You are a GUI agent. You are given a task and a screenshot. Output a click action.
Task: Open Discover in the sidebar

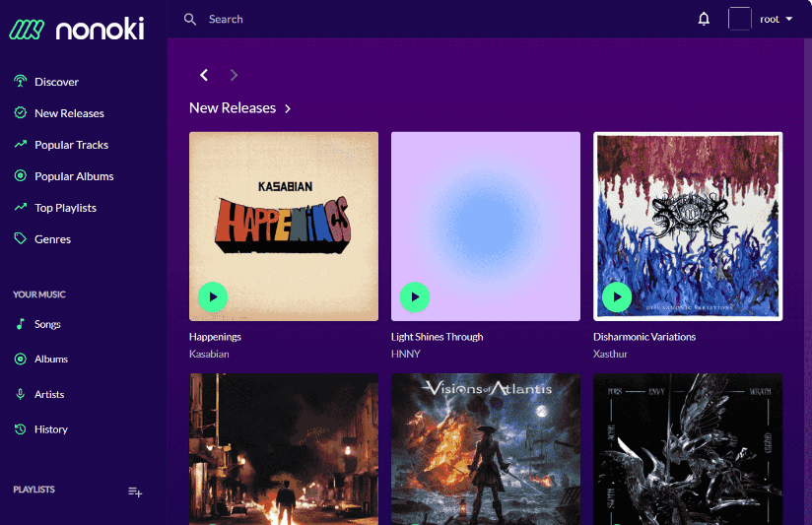(x=56, y=82)
